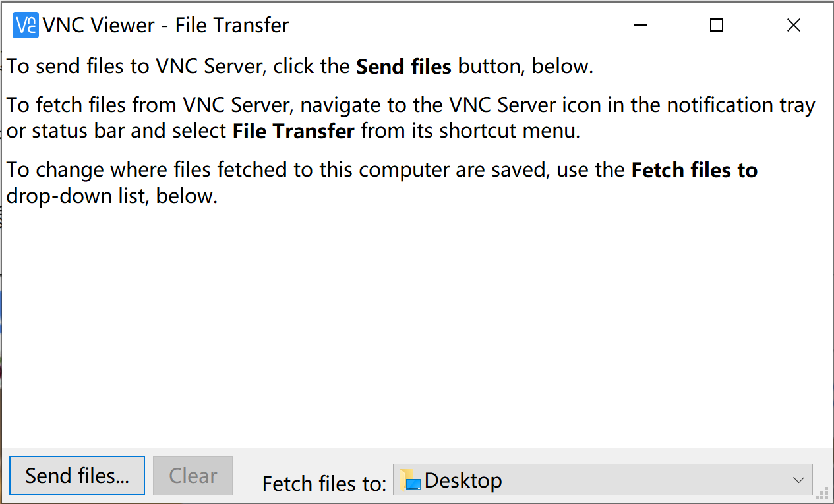Close the File Transfer window
The width and height of the screenshot is (834, 504).
pyautogui.click(x=794, y=26)
